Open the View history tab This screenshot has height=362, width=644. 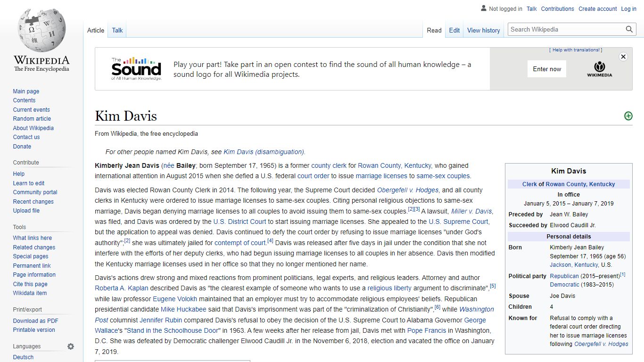[x=484, y=30]
